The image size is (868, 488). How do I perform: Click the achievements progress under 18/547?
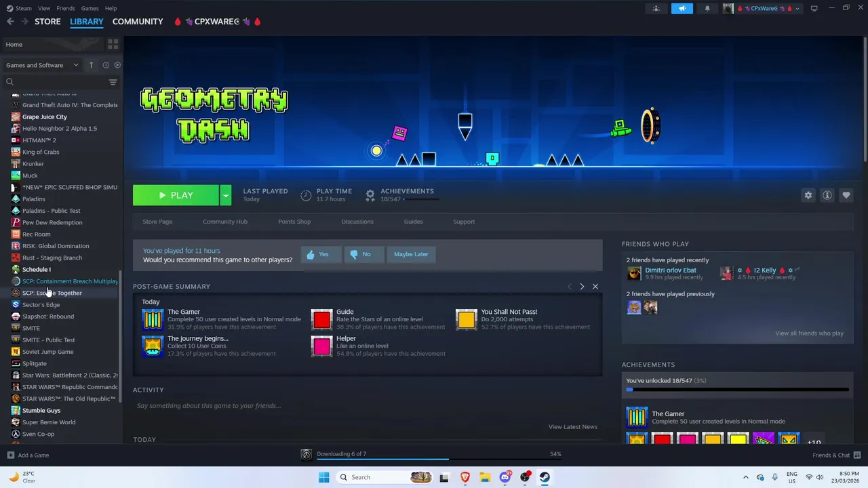(420, 199)
